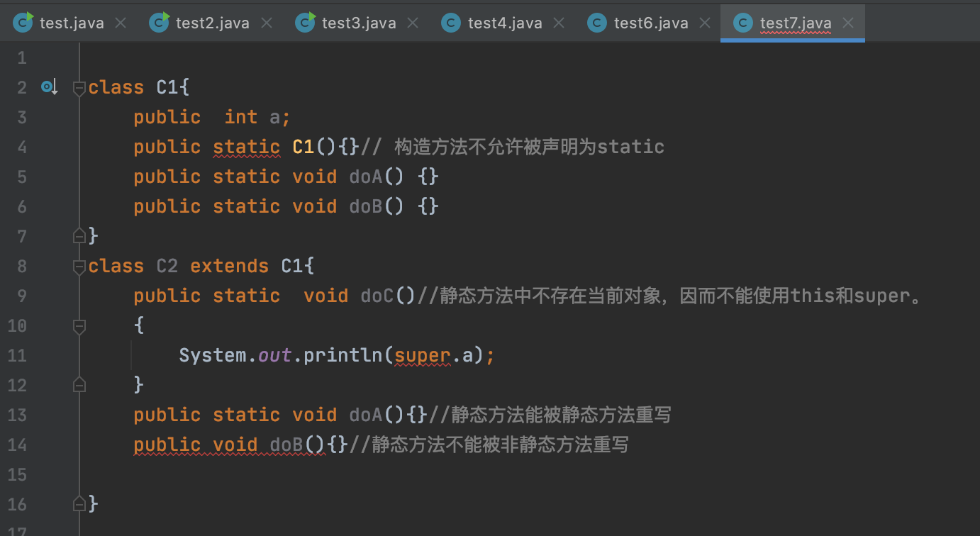Click the test4.java class icon
Viewport: 980px width, 536px height.
tap(451, 23)
